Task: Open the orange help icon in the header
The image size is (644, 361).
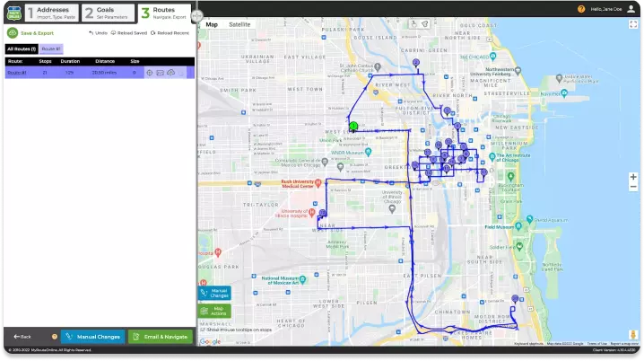Action: [581, 9]
